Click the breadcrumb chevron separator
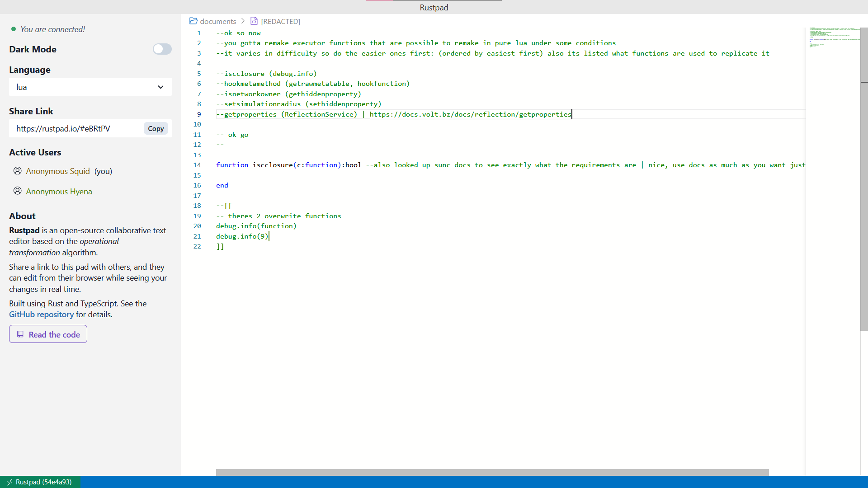 click(x=243, y=21)
